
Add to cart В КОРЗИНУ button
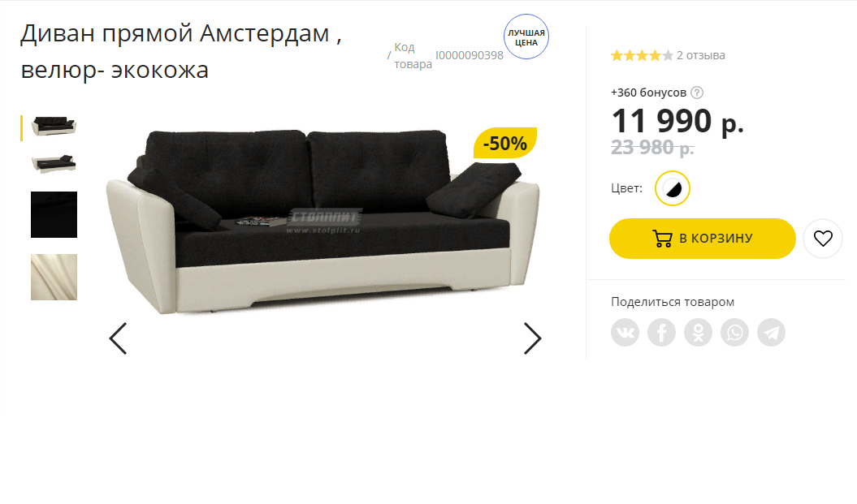click(703, 239)
